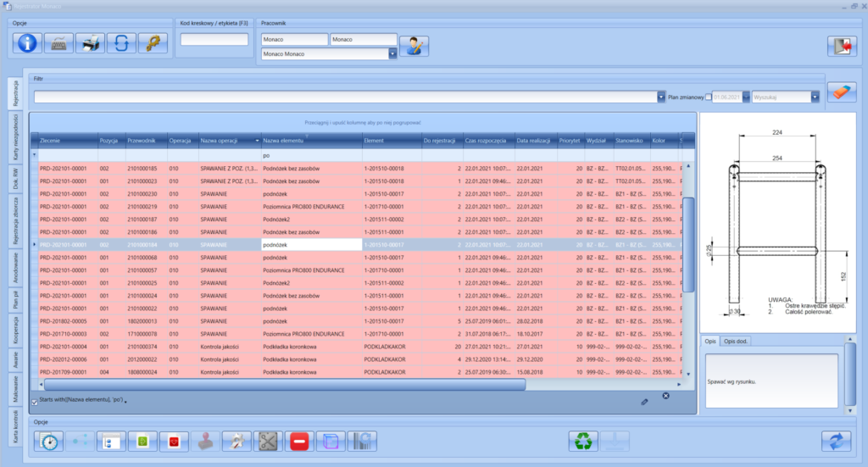This screenshot has width=868, height=467.
Task: Tick the row checkbox for order PRD-201802-00005
Action: [x=35, y=322]
